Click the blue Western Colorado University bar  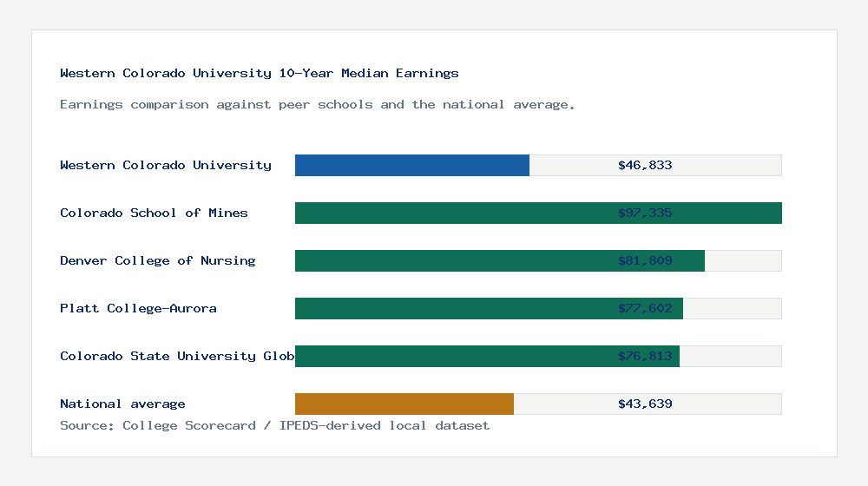click(x=411, y=166)
